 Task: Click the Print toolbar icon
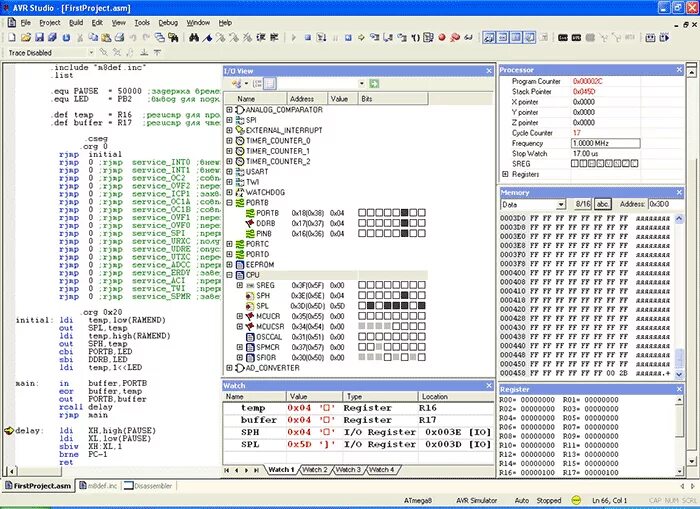tap(119, 38)
